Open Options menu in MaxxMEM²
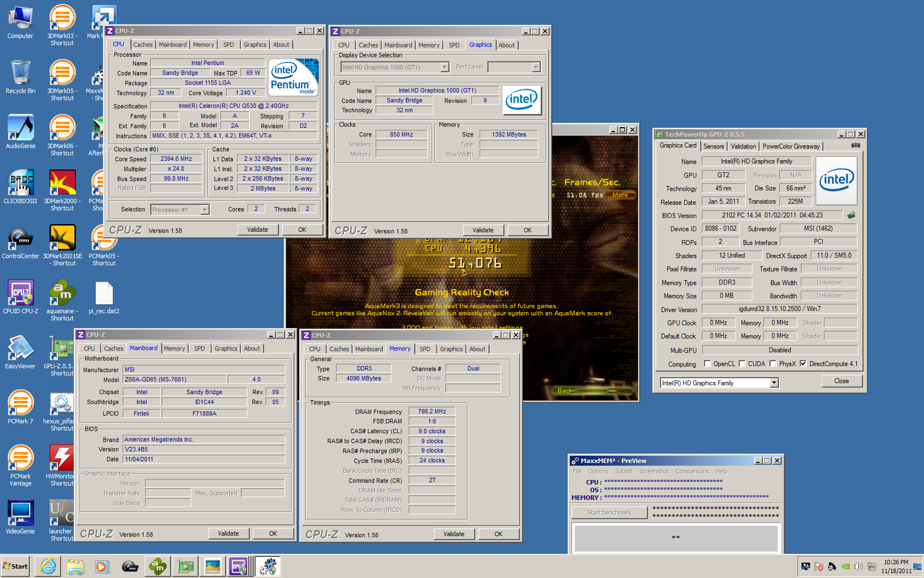 point(598,471)
